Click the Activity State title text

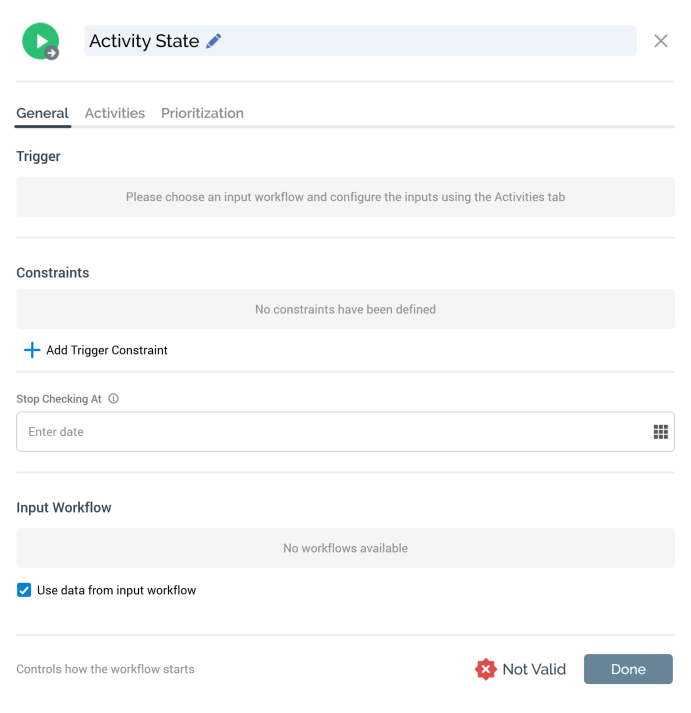[144, 41]
